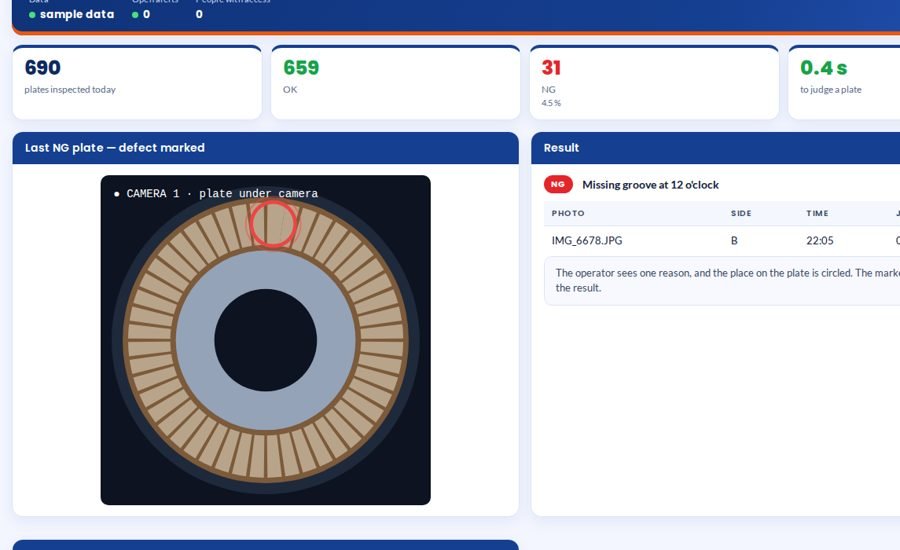This screenshot has width=900, height=550.
Task: Click the 22:05 time cell
Action: [x=820, y=241]
